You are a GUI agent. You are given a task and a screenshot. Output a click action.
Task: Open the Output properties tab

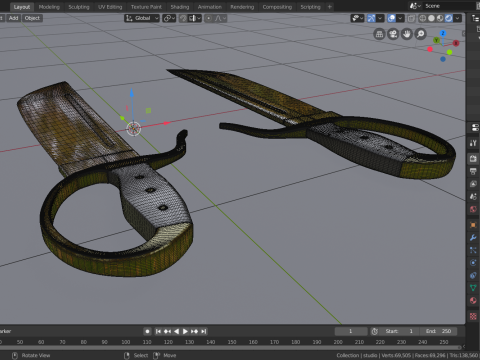click(x=473, y=171)
